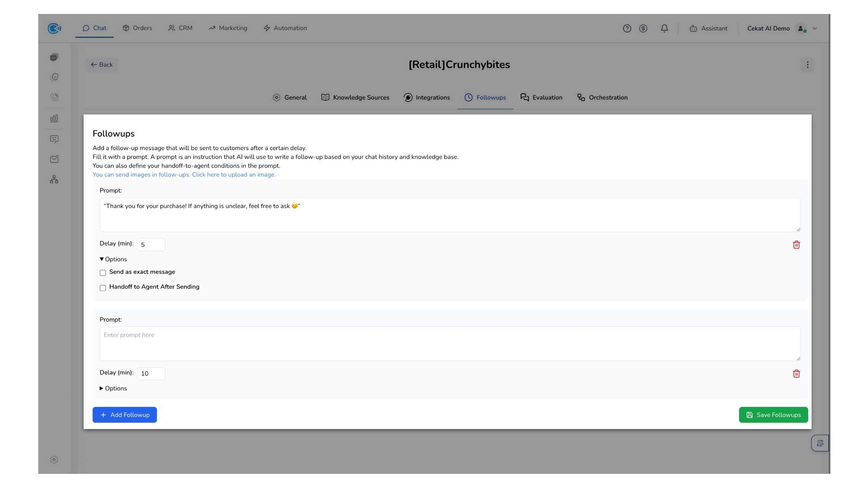Screen dimensions: 868x488
Task: Open the Automation menu
Action: click(285, 28)
